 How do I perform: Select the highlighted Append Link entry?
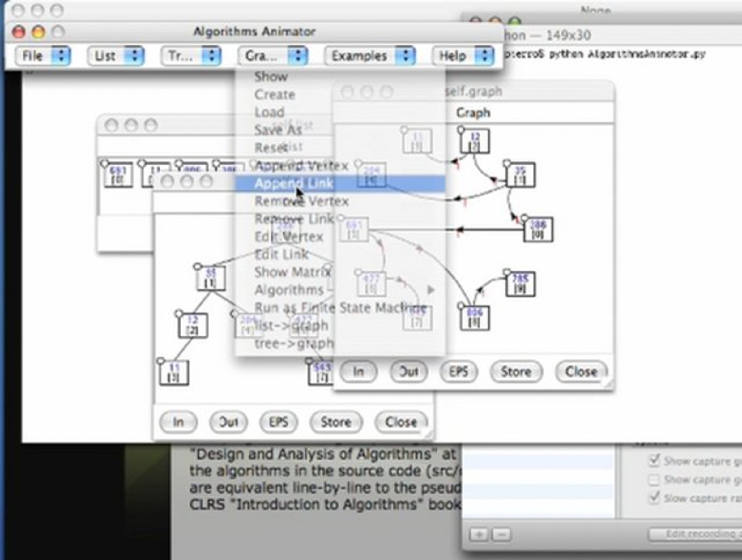[340, 183]
